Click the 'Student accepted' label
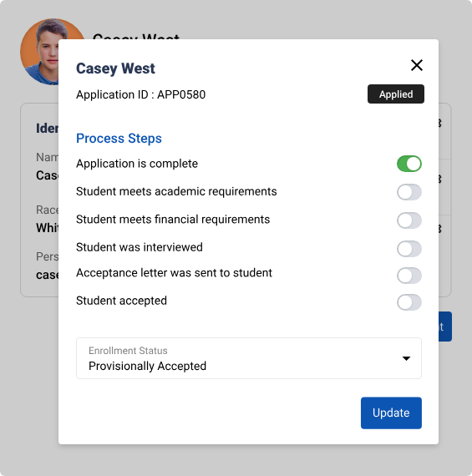Screen dimensions: 472x476 coord(121,301)
